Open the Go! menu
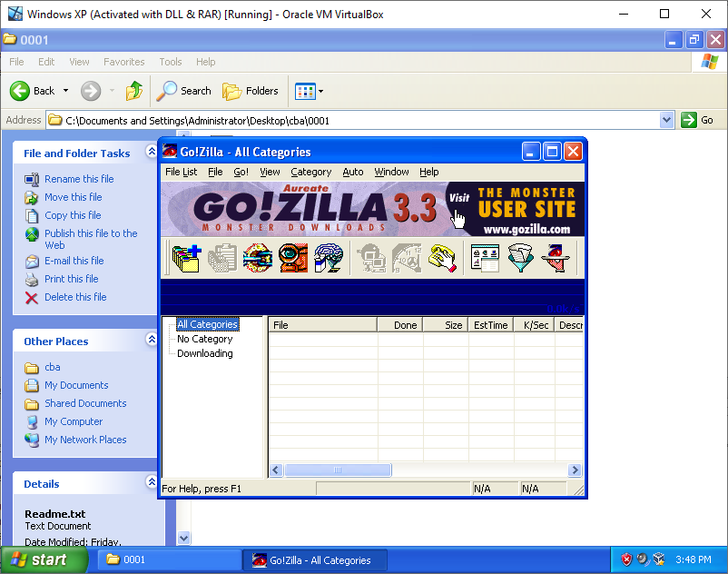The image size is (728, 574). coord(241,172)
